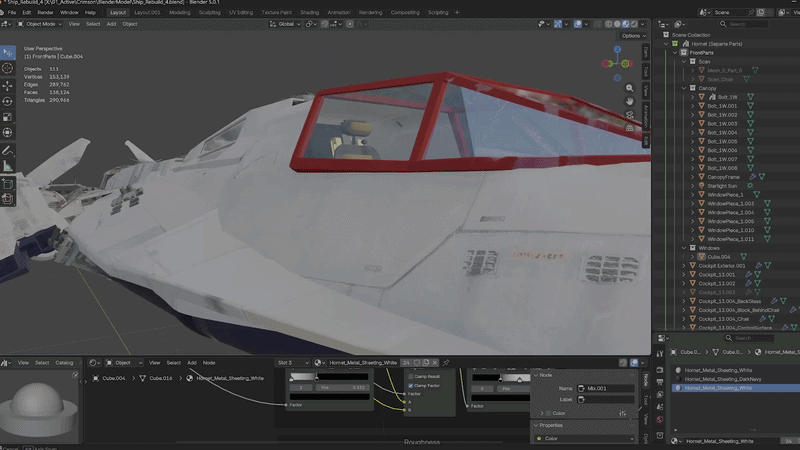
Task: Select the Transform tool
Action: coord(8,133)
